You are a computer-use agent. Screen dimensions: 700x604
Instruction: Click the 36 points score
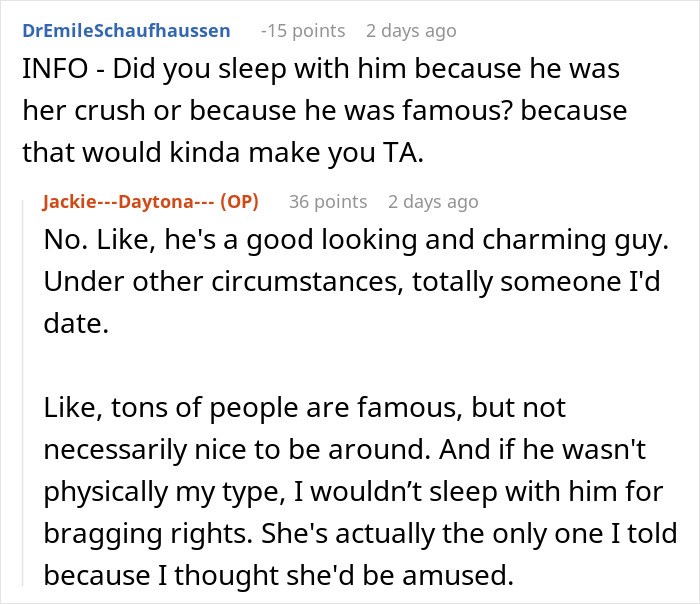[x=328, y=201]
